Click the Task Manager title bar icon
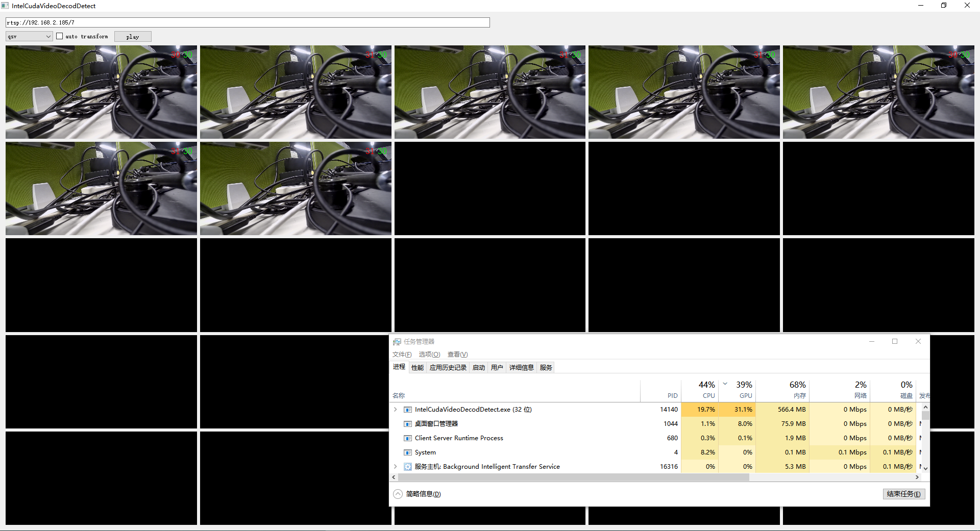 tap(397, 341)
